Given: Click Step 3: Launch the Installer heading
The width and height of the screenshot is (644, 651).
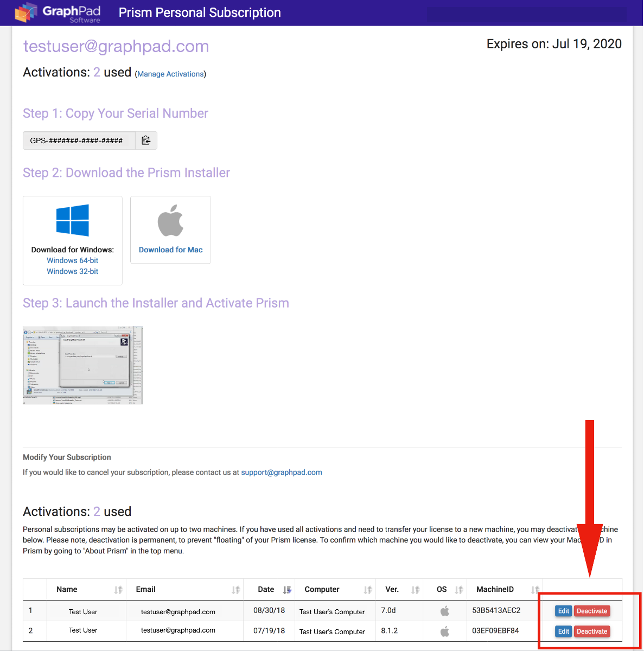Looking at the screenshot, I should (156, 303).
